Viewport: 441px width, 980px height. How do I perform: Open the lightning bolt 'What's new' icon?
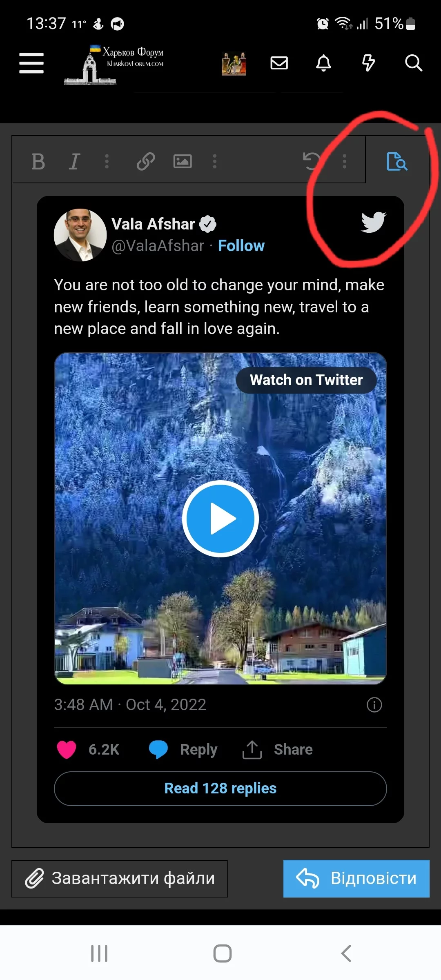point(368,63)
